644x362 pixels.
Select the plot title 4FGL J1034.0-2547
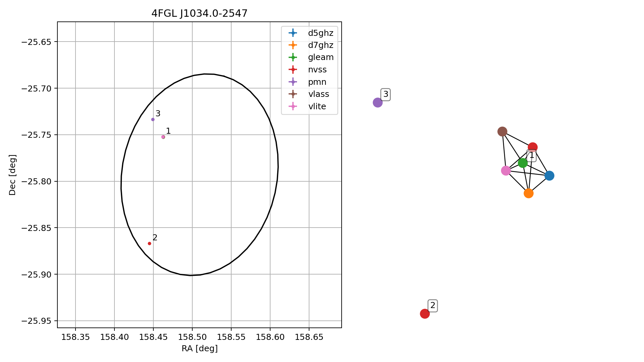(199, 13)
